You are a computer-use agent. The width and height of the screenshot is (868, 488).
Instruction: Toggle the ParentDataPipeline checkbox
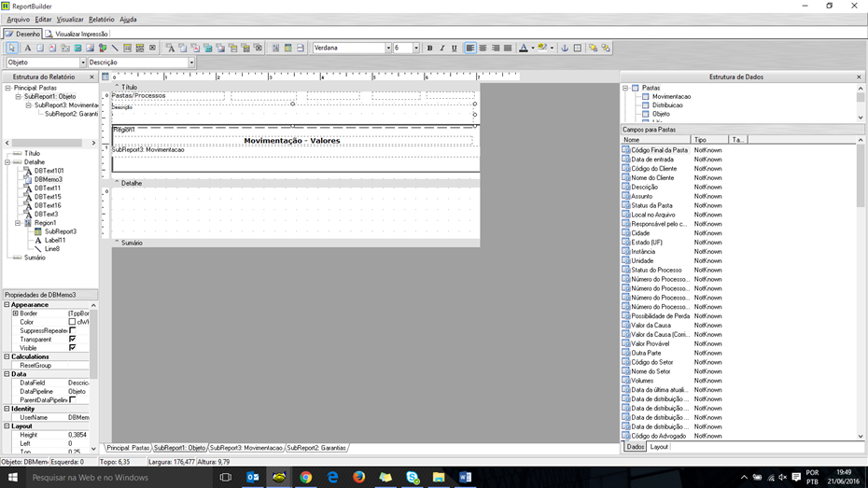73,399
